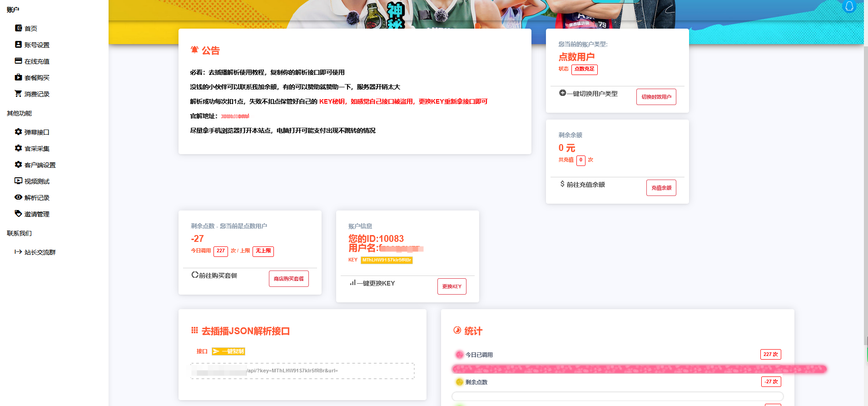Click the pie icon beside 统计
The height and width of the screenshot is (406, 868).
pos(457,331)
